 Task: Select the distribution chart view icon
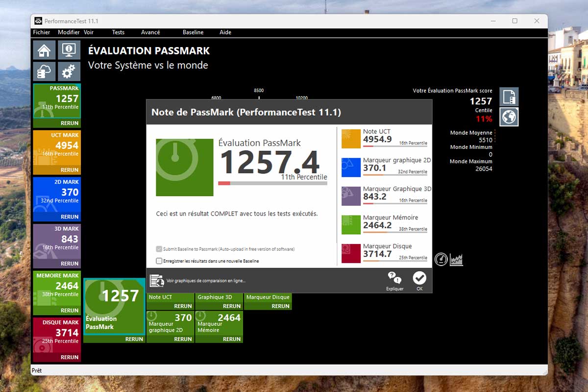(x=457, y=259)
